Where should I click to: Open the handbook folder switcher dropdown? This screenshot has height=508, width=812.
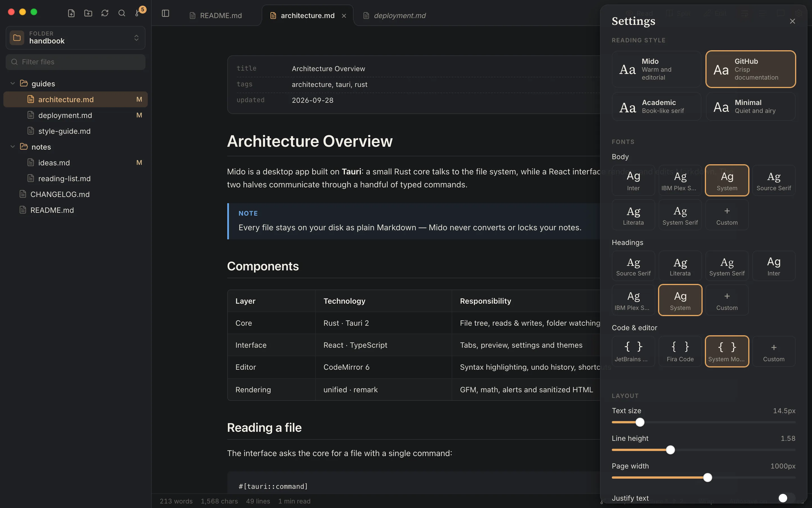click(x=76, y=38)
